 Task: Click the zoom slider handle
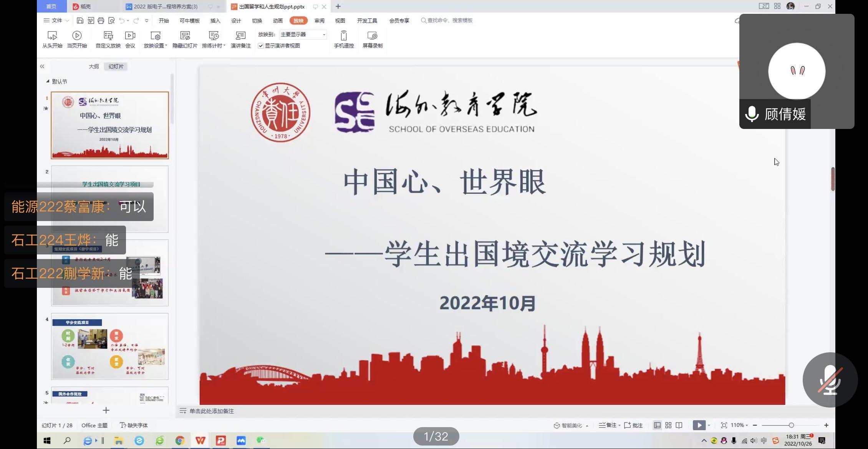(791, 425)
